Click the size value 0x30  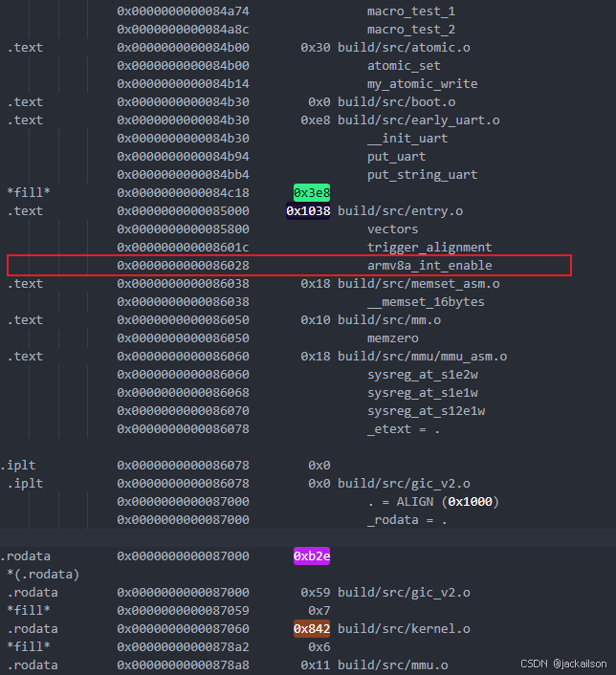point(316,48)
